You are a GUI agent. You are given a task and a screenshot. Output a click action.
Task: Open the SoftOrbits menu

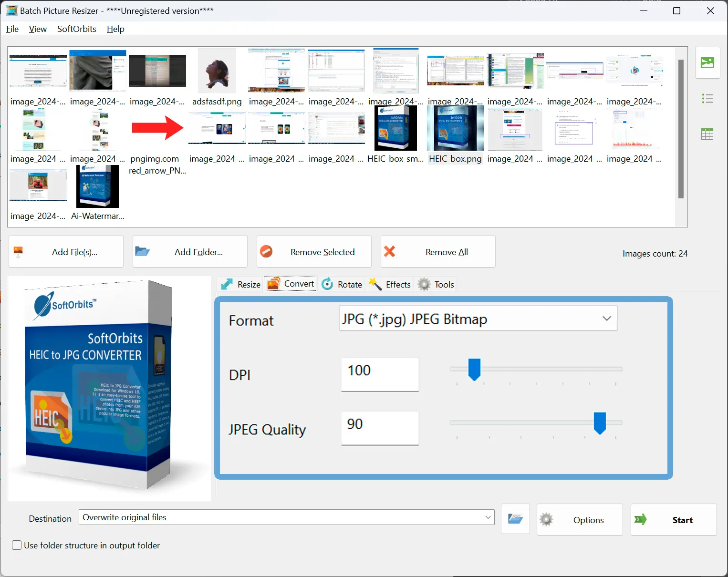77,29
